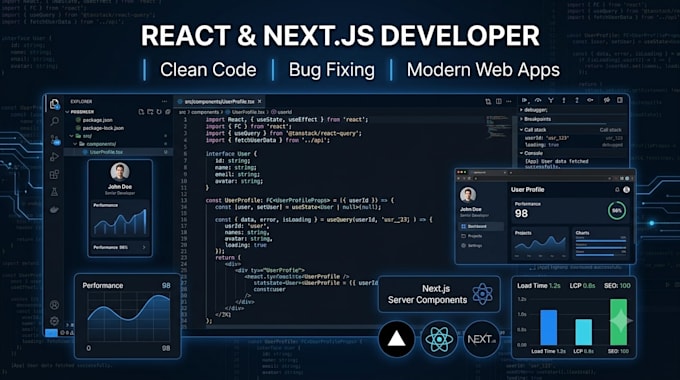Click the "Clean Code" headline text
Image resolution: width=680 pixels, height=380 pixels.
pyautogui.click(x=208, y=70)
